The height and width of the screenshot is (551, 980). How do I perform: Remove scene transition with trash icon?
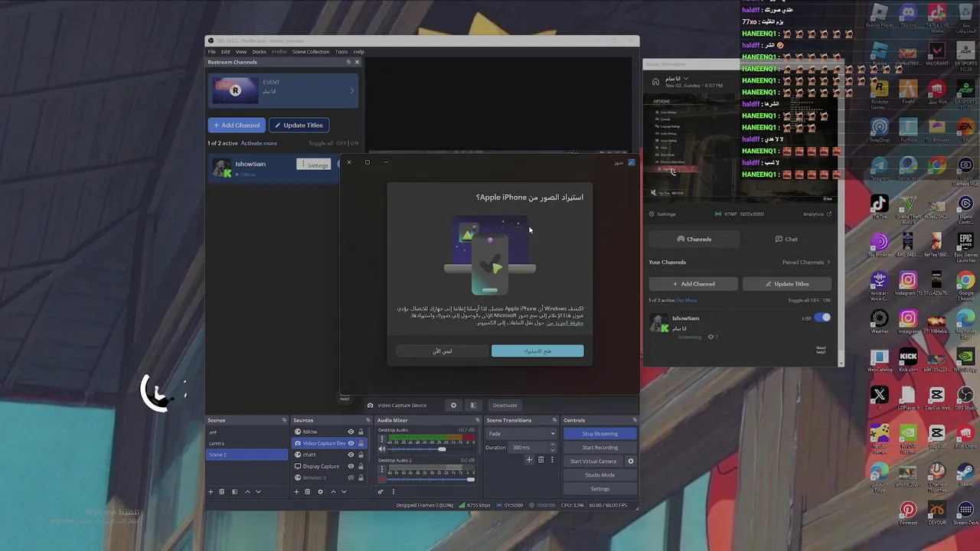click(541, 460)
